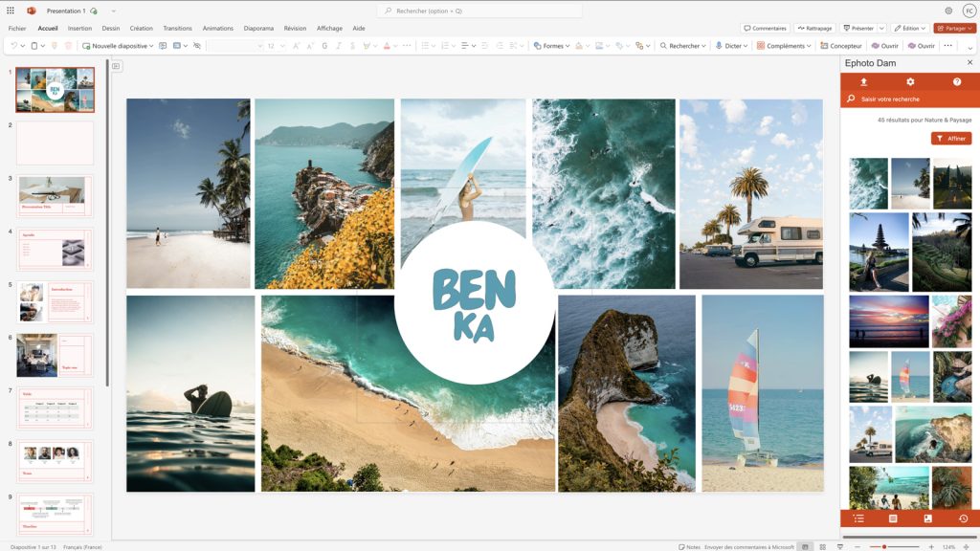Viewport: 980px width, 551px height.
Task: Click Ephoto Dam image view icon
Action: point(928,518)
